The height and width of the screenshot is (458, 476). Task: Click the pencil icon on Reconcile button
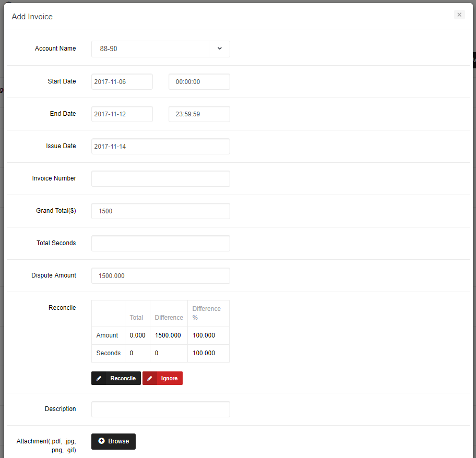pyautogui.click(x=99, y=379)
